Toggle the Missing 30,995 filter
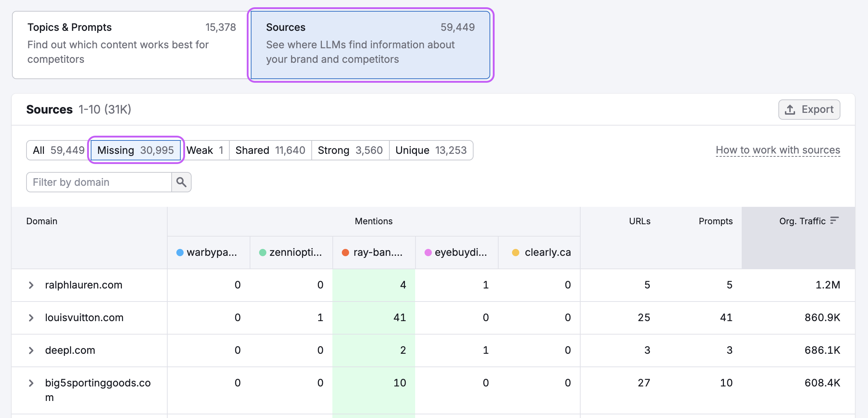The height and width of the screenshot is (418, 868). (x=136, y=150)
